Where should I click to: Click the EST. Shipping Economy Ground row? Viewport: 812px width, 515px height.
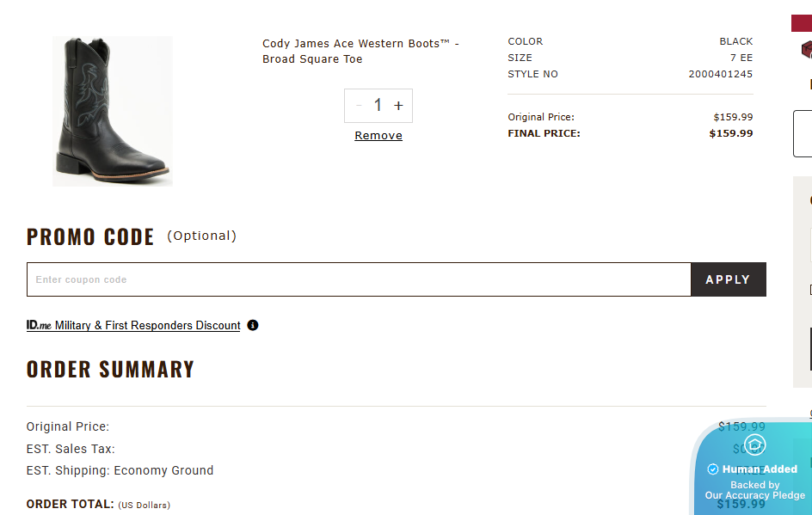[120, 470]
